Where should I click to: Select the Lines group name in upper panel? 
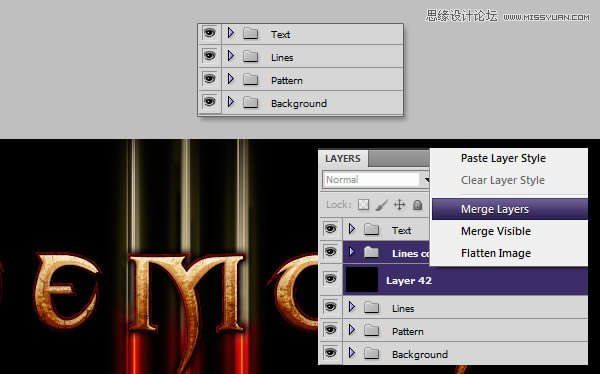[282, 57]
